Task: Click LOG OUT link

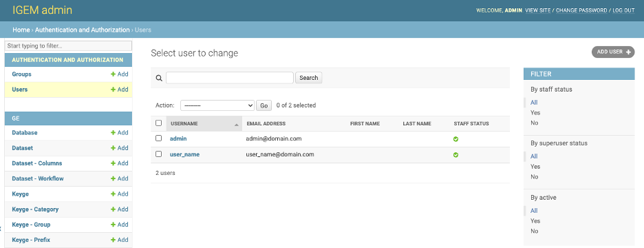Action: (x=623, y=10)
